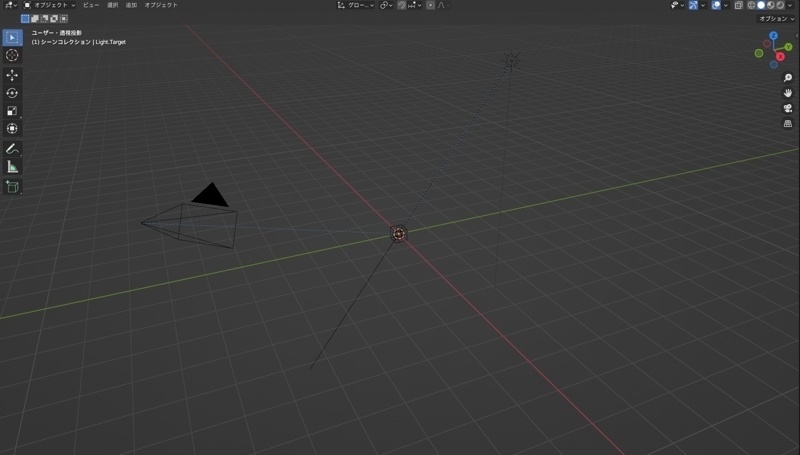Open the グロー transform orientation dropdown
The image size is (800, 455).
point(356,5)
